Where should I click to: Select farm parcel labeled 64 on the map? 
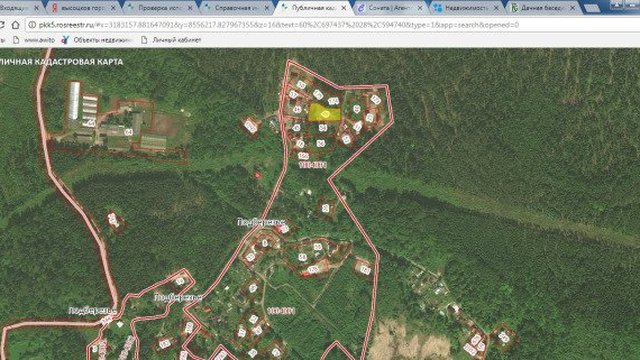coord(129,132)
